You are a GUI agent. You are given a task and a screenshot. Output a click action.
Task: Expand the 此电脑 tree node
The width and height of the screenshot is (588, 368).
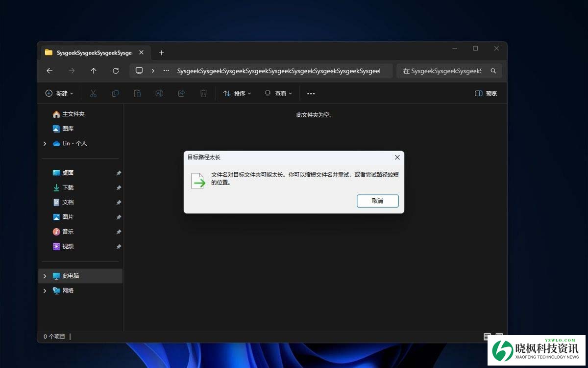(45, 276)
